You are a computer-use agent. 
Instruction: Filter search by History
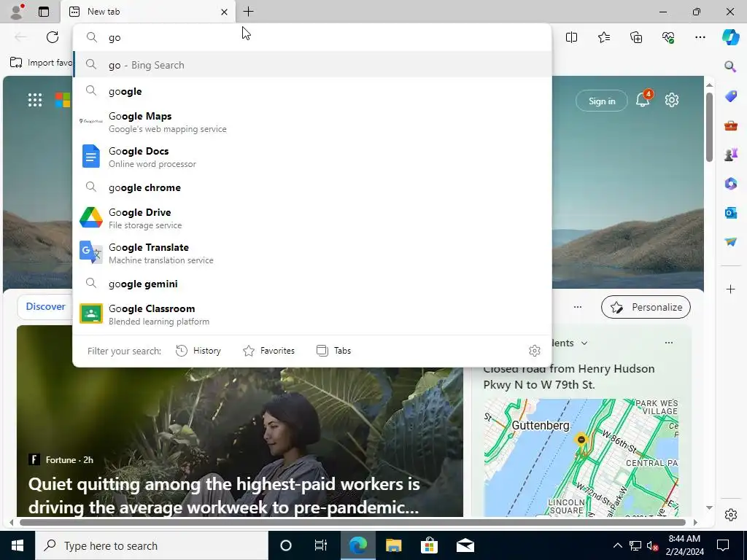click(x=198, y=351)
